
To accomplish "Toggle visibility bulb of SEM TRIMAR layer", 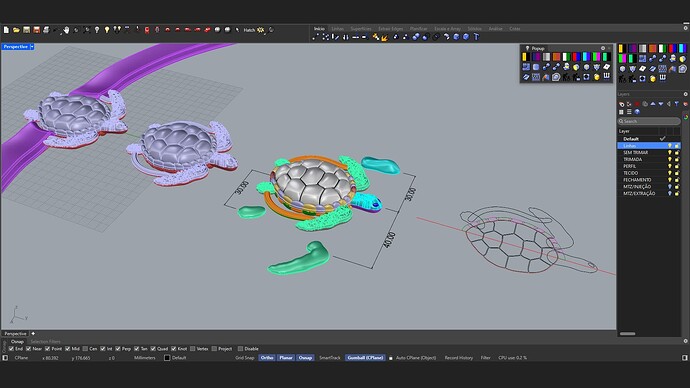I will pyautogui.click(x=670, y=152).
